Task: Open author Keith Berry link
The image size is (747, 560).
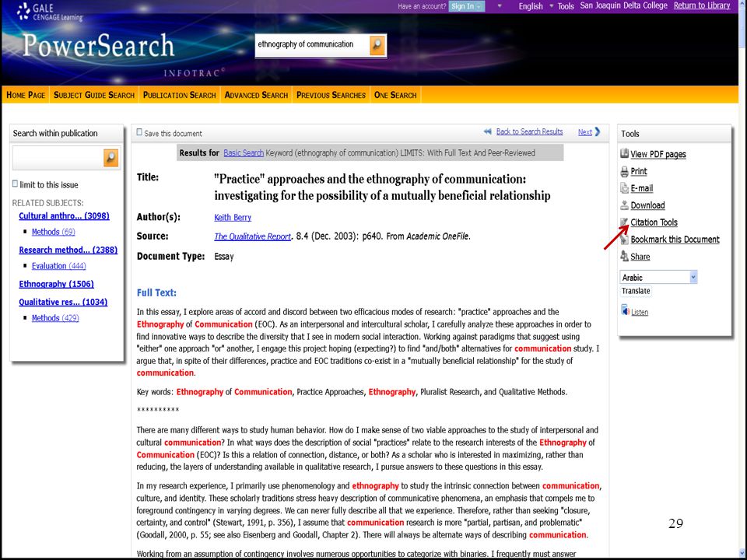Action: pos(233,217)
